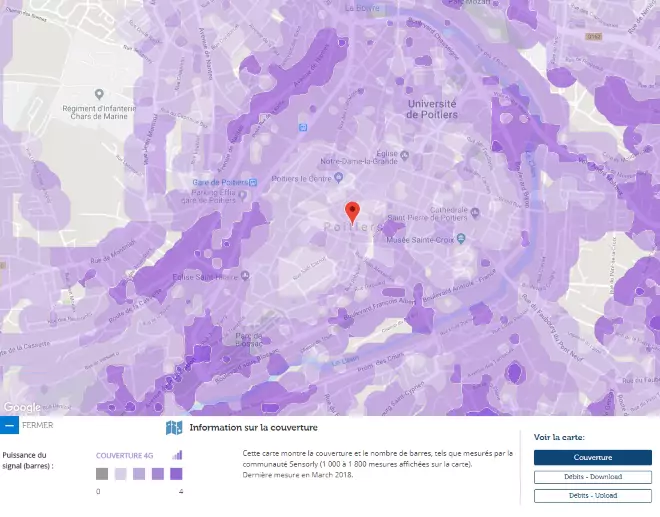660x517 pixels.
Task: Click the red Poitiers location pin
Action: (352, 211)
